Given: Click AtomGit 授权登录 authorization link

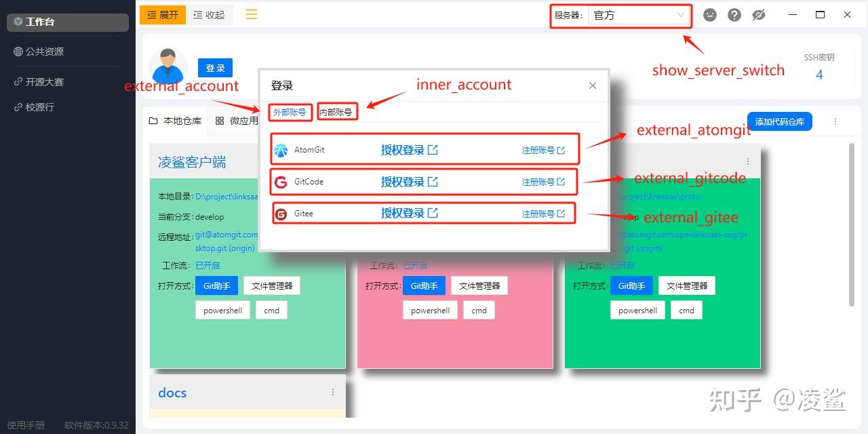Looking at the screenshot, I should (x=403, y=149).
